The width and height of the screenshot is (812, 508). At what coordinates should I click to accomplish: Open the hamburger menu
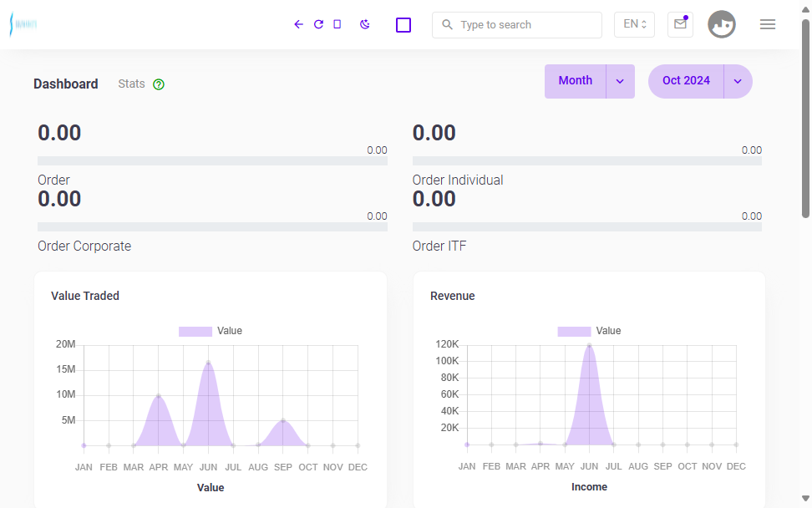click(x=768, y=24)
